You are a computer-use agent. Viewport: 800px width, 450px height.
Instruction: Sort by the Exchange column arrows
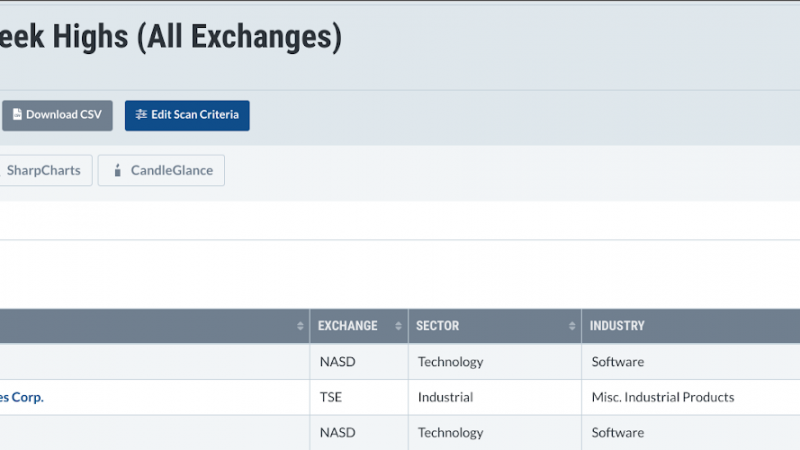coord(398,326)
